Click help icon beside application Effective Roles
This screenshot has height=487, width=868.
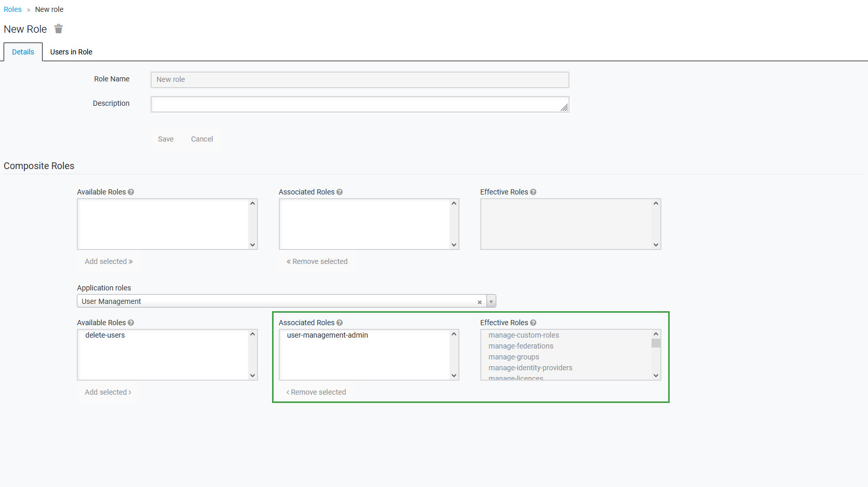(x=533, y=323)
